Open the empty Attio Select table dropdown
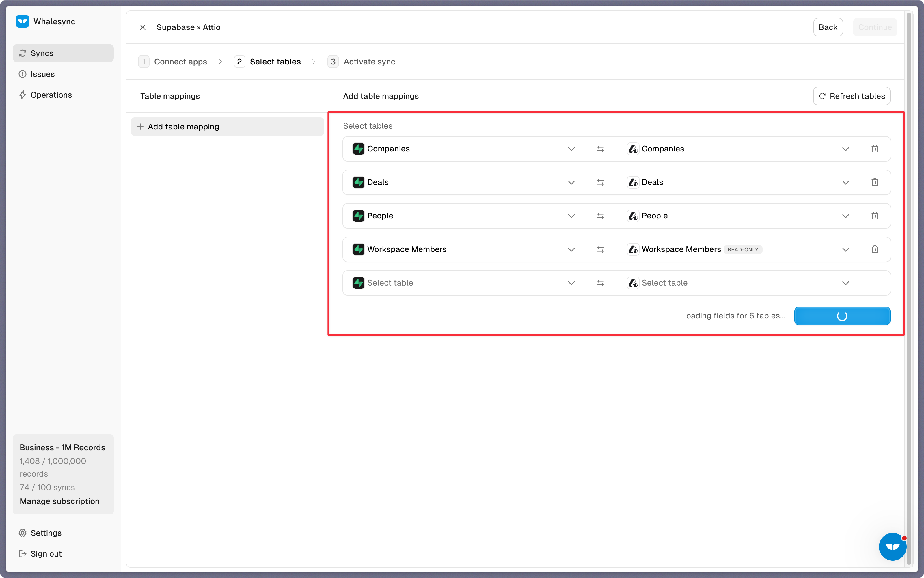 [845, 283]
